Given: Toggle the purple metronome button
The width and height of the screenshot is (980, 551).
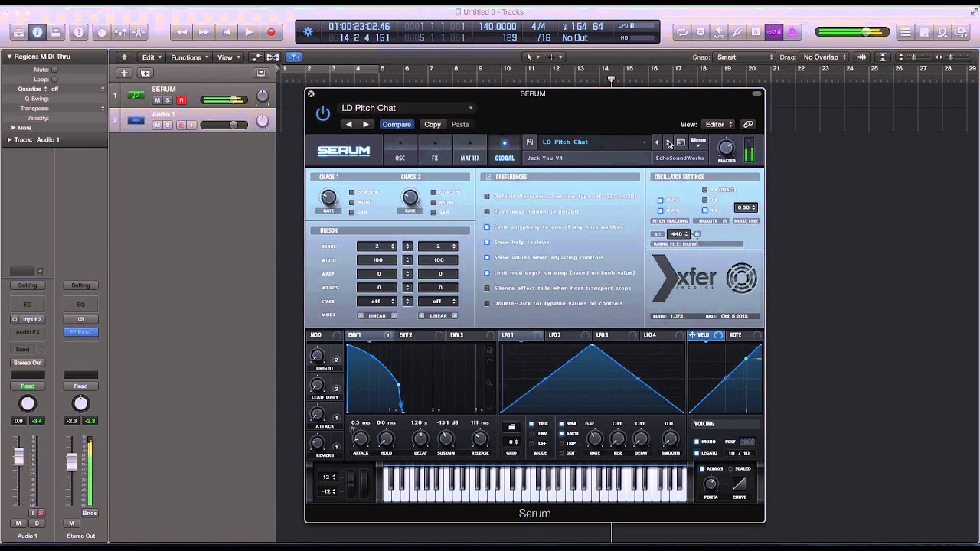Looking at the screenshot, I should [792, 32].
